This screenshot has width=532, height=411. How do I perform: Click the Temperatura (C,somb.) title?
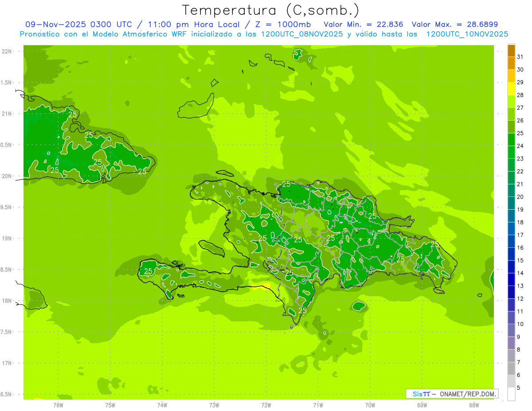(271, 10)
